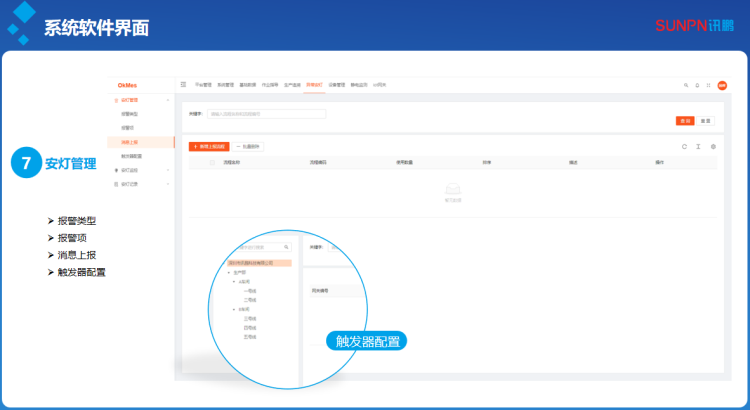
Task: Open the orange user avatar
Action: (722, 85)
